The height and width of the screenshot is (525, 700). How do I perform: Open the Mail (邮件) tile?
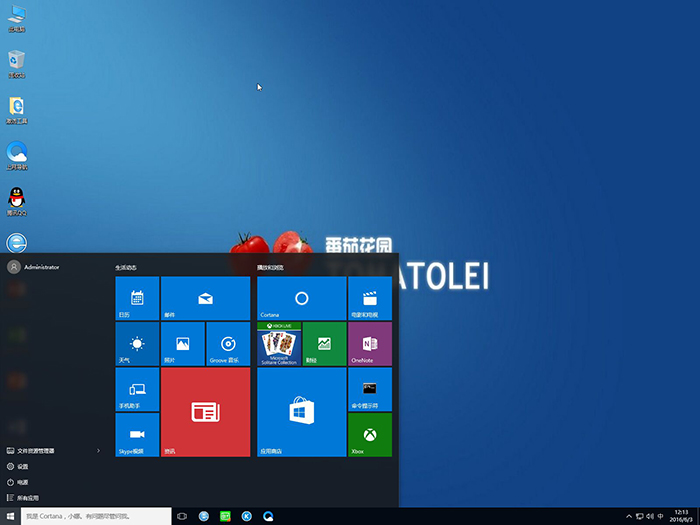tap(205, 298)
